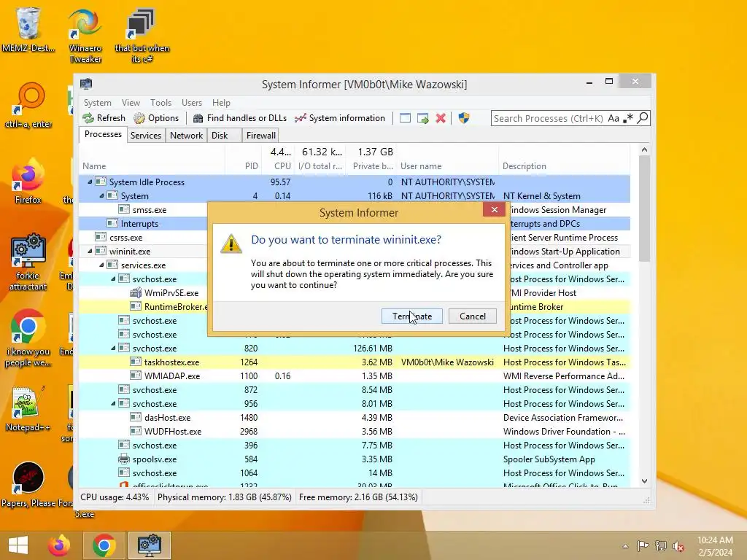Click the Firefox desktop shortcut

[x=28, y=182]
